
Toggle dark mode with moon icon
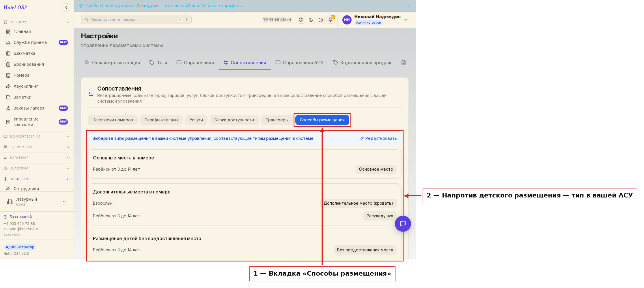tap(311, 20)
